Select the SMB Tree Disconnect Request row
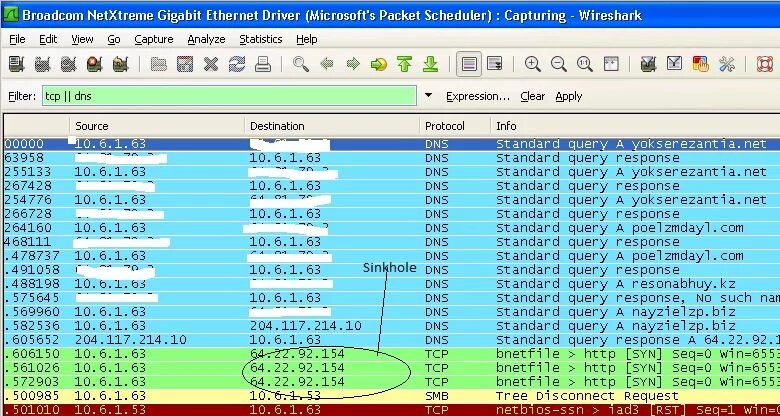The height and width of the screenshot is (416, 780). point(392,396)
